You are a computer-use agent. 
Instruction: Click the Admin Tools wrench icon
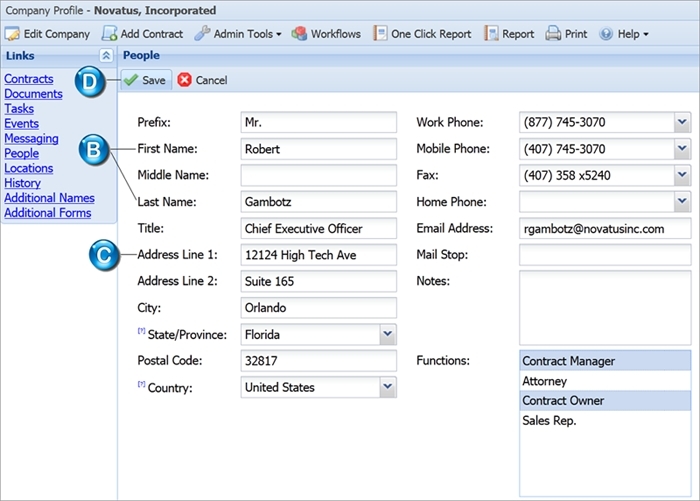pyautogui.click(x=202, y=33)
